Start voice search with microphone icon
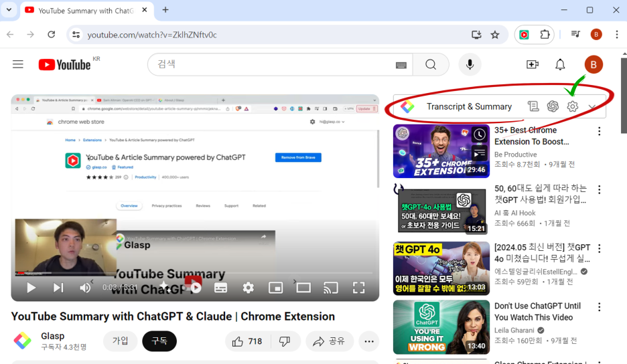Image resolution: width=627 pixels, height=364 pixels. pos(470,64)
